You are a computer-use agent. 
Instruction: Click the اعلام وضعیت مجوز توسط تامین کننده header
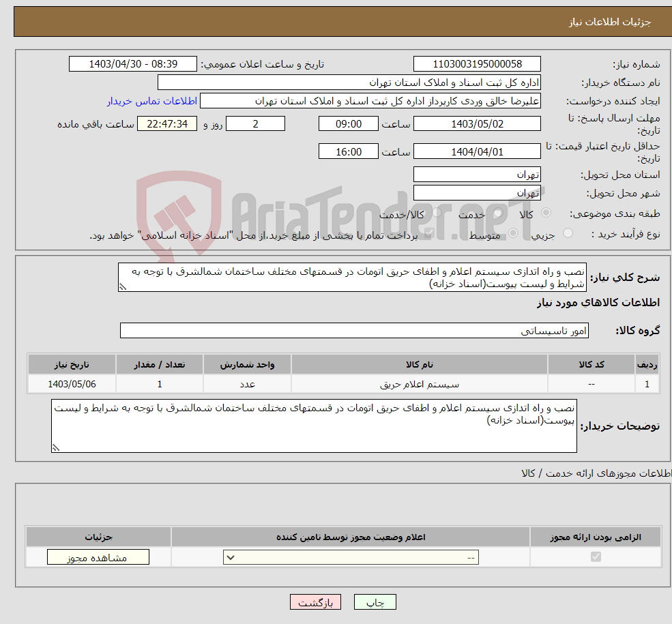351,537
